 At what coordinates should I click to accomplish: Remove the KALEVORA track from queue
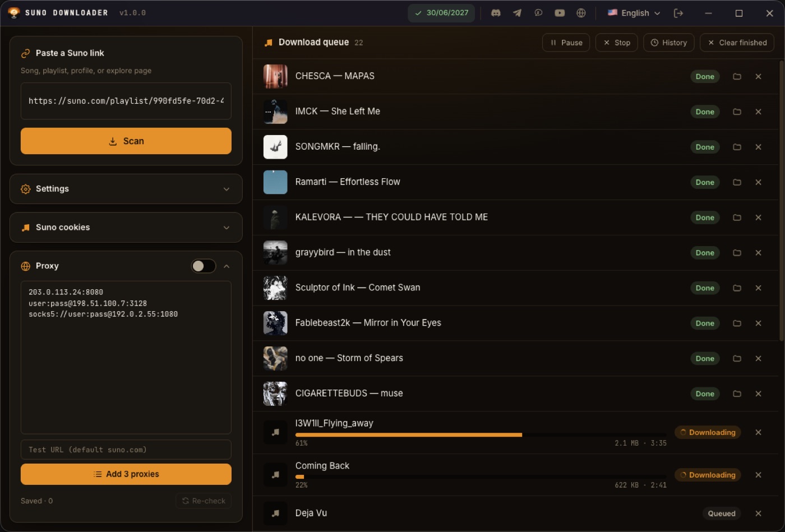[x=758, y=218]
